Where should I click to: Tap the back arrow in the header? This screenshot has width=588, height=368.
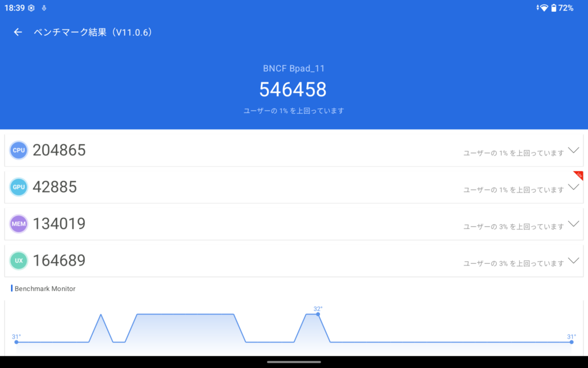18,32
